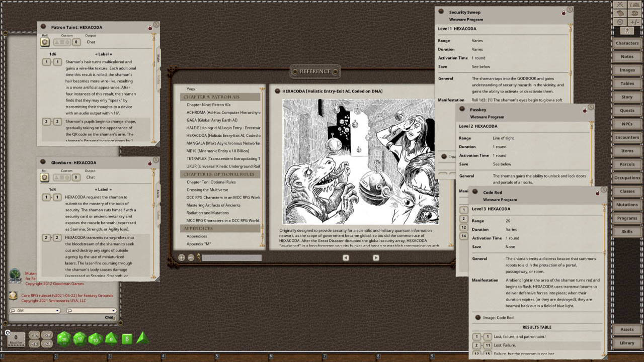Zoom in on the reference page with the magnifier
The height and width of the screenshot is (362, 644).
coord(181,257)
